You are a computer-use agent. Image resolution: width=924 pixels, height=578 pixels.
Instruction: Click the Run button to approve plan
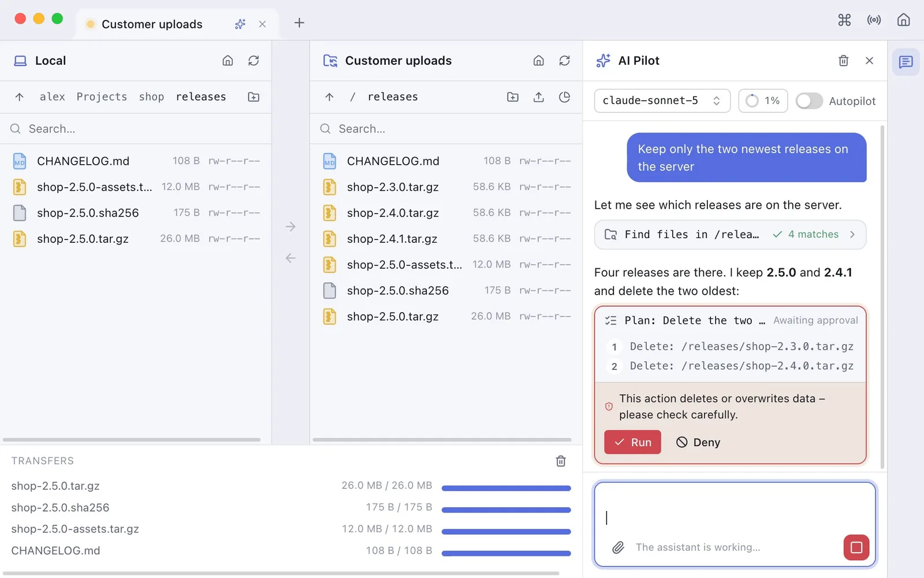point(632,442)
